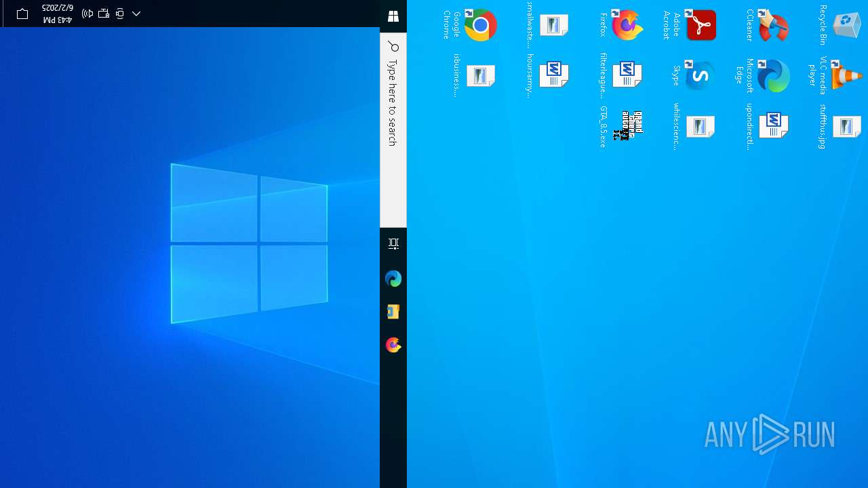Select the 'hoursarmy...' Word document

[547, 75]
